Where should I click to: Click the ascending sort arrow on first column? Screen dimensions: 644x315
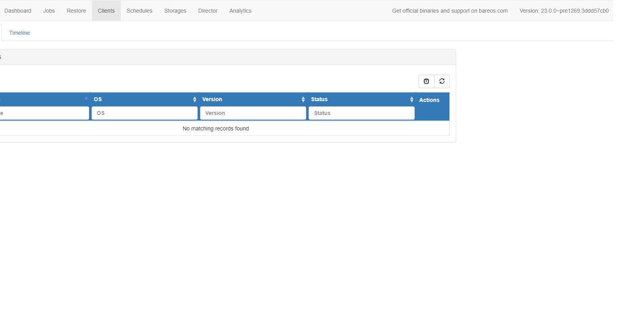coord(86,98)
